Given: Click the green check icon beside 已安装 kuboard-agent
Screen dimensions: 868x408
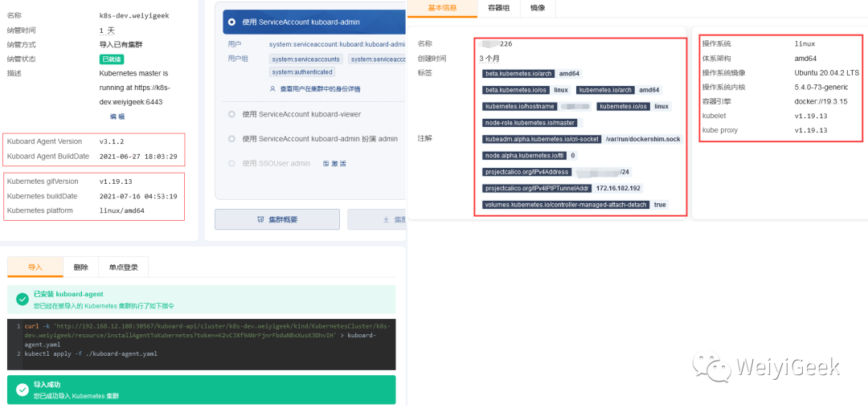Looking at the screenshot, I should [x=23, y=299].
